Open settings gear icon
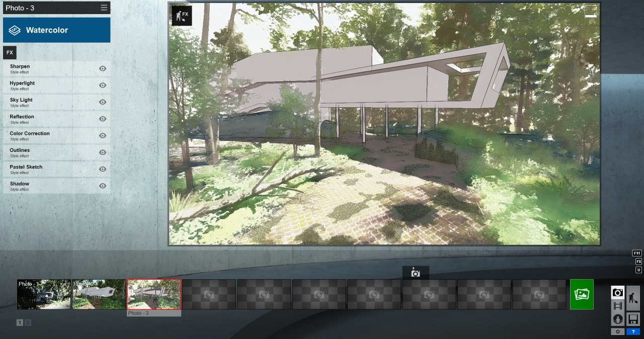This screenshot has width=644, height=339. click(x=618, y=332)
